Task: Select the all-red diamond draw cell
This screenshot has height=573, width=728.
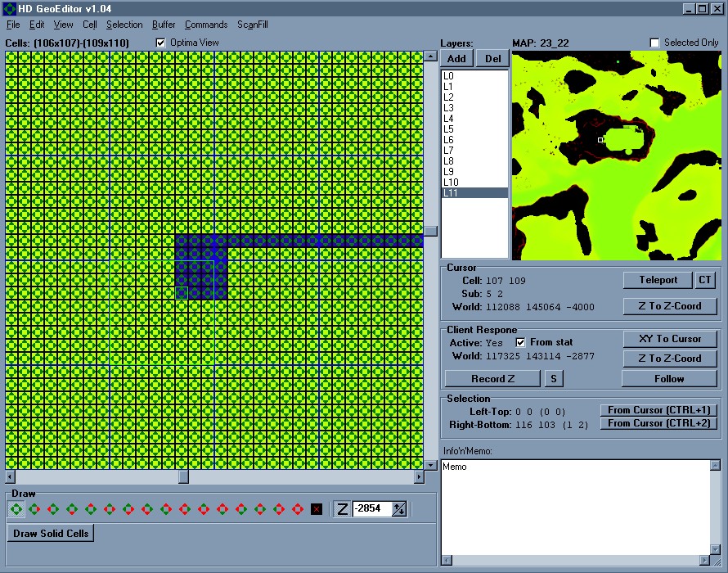Action: tap(298, 509)
